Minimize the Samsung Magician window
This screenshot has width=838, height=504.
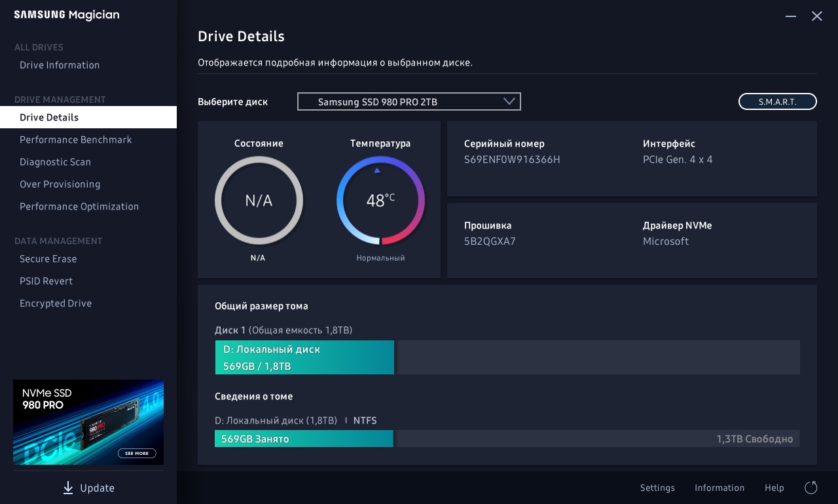coord(791,16)
